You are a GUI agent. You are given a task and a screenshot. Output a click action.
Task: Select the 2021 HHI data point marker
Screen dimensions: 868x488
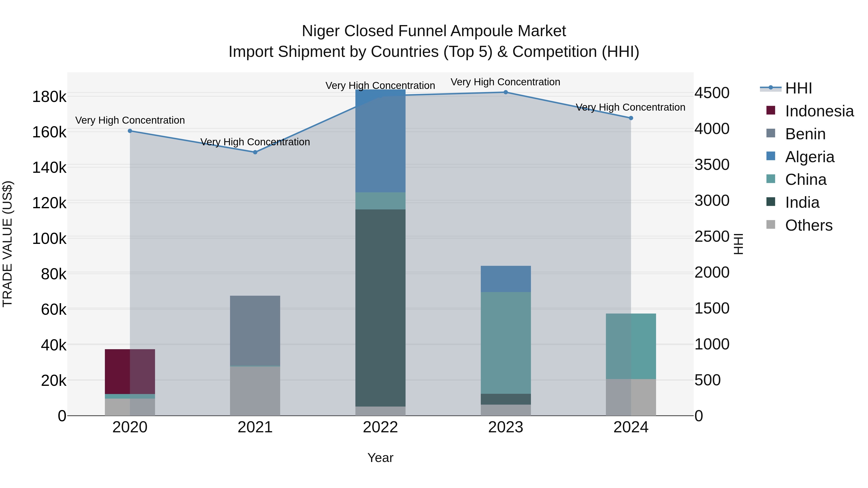click(255, 152)
